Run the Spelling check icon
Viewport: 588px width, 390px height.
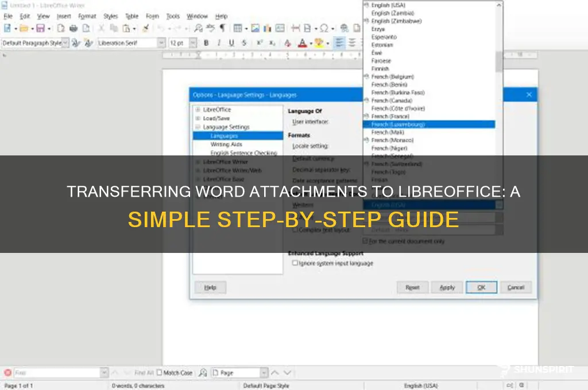click(x=210, y=28)
